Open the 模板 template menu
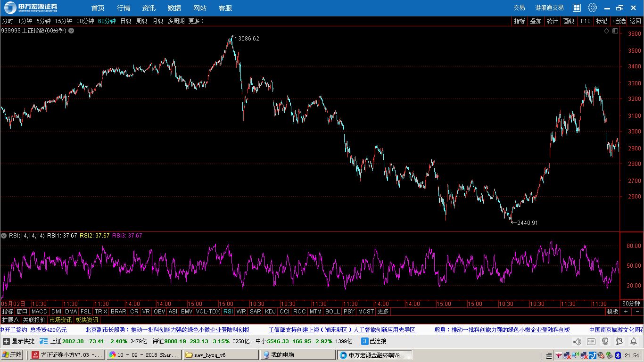 click(612, 312)
